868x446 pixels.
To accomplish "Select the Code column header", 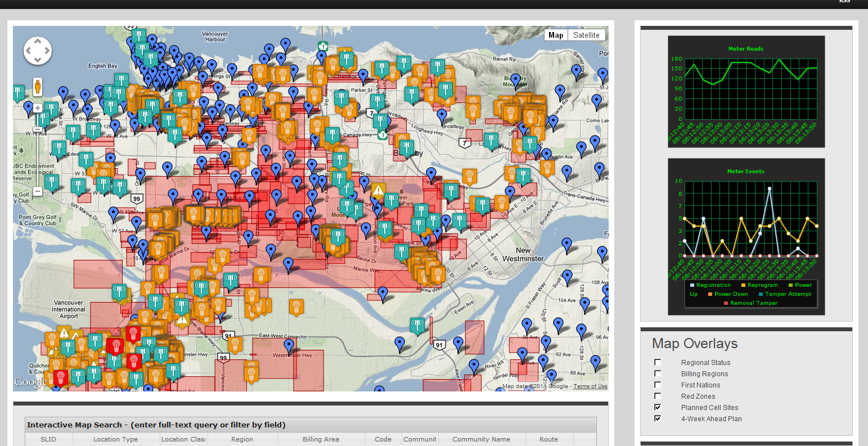I will tap(383, 439).
